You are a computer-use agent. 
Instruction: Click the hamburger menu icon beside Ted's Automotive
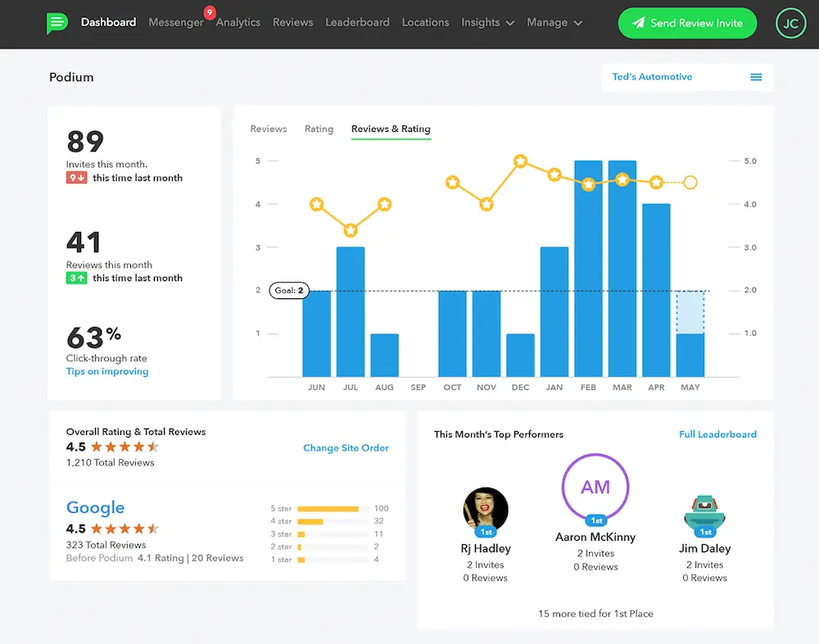(x=756, y=77)
